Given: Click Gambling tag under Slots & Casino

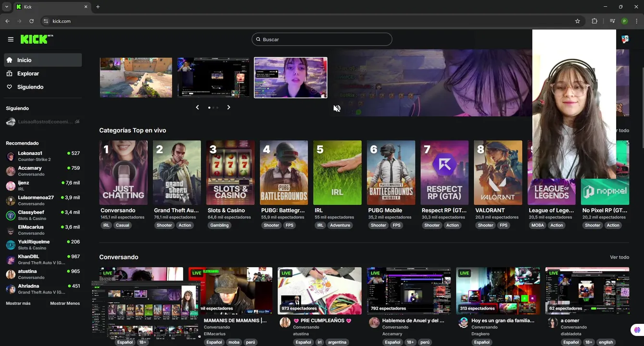Looking at the screenshot, I should tap(219, 225).
